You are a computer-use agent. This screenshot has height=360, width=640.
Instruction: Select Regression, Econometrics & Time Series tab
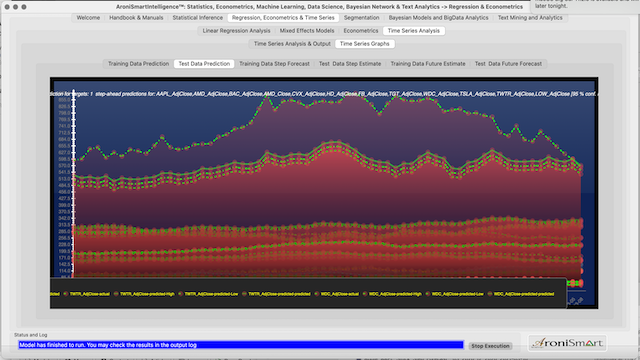283,18
